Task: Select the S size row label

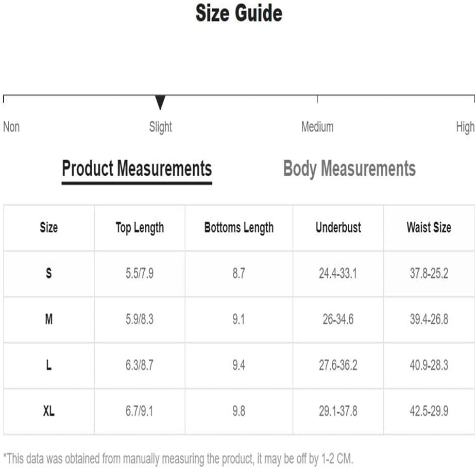Action: point(48,273)
